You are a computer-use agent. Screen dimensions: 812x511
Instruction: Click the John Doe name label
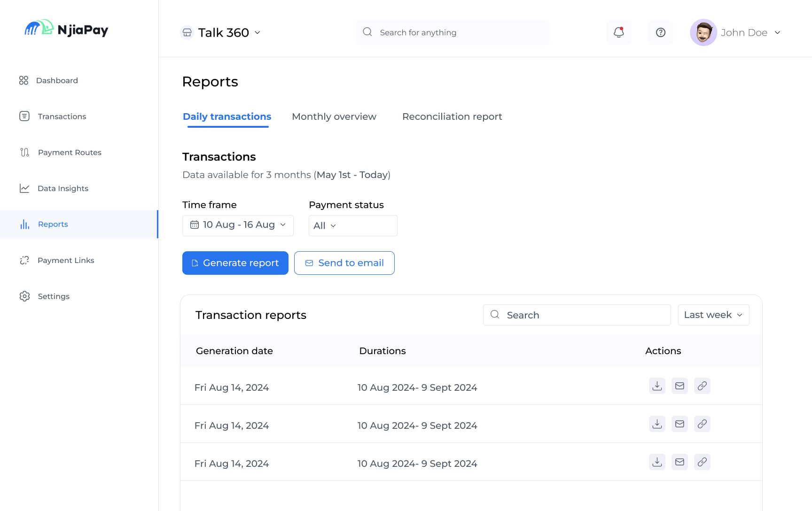[x=744, y=32]
